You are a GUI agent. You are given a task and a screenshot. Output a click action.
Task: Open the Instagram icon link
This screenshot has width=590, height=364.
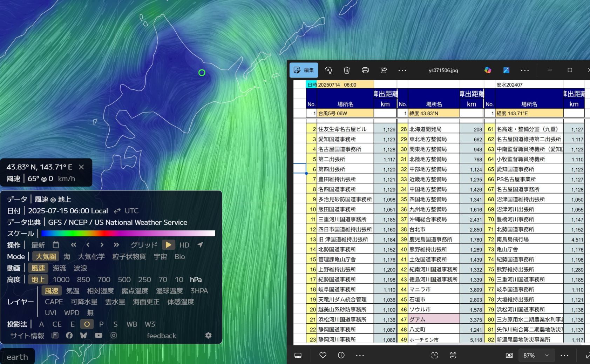(114, 336)
